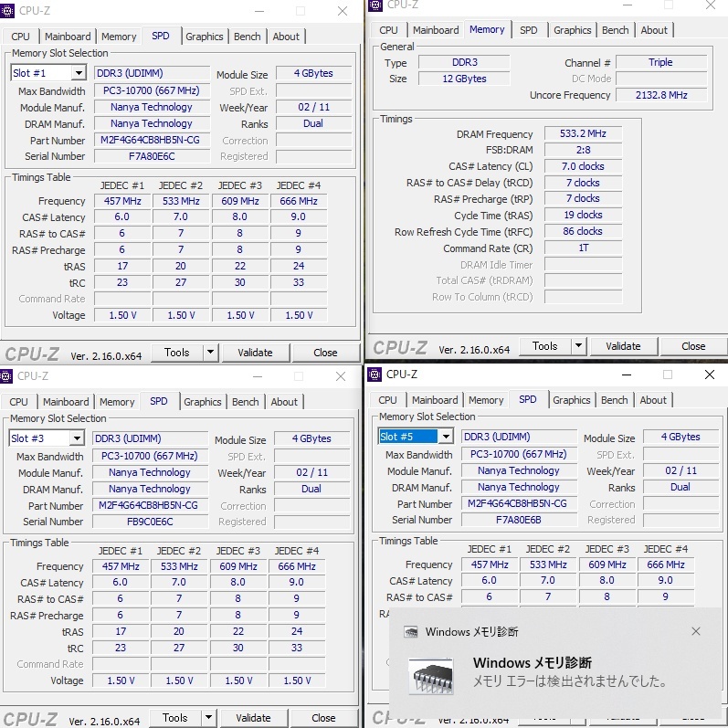Click JEDEC #4 frequency 666 MHz in Slot #1 window
728x728 pixels.
[299, 201]
